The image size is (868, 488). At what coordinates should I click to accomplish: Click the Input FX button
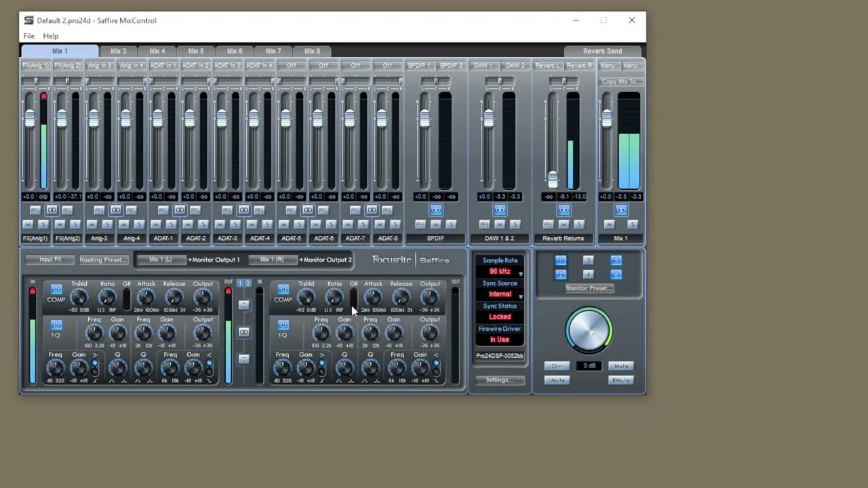click(x=50, y=260)
